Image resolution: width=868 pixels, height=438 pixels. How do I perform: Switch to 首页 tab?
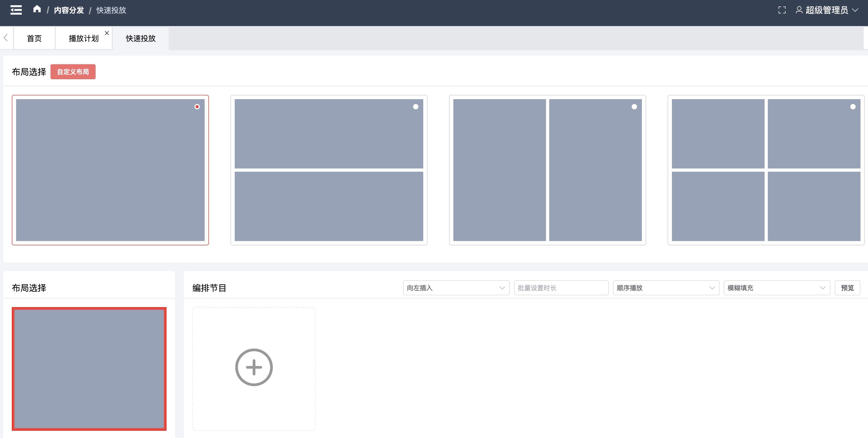pos(34,38)
